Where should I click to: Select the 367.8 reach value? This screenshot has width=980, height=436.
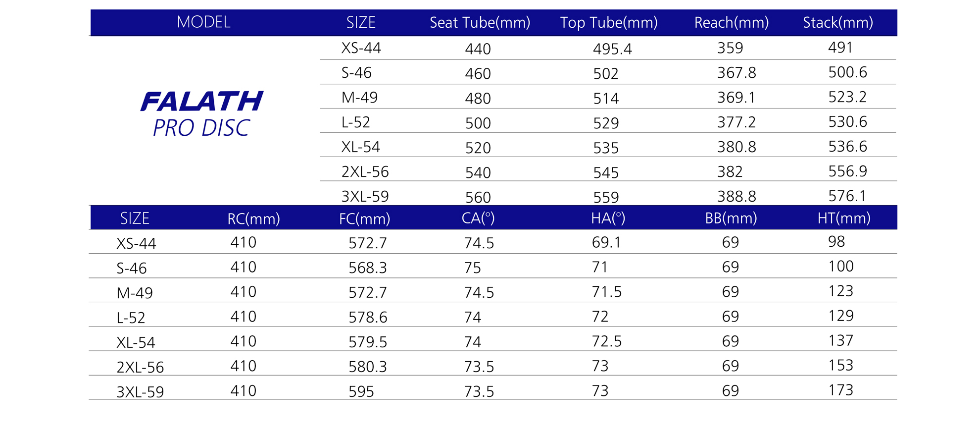tap(736, 73)
